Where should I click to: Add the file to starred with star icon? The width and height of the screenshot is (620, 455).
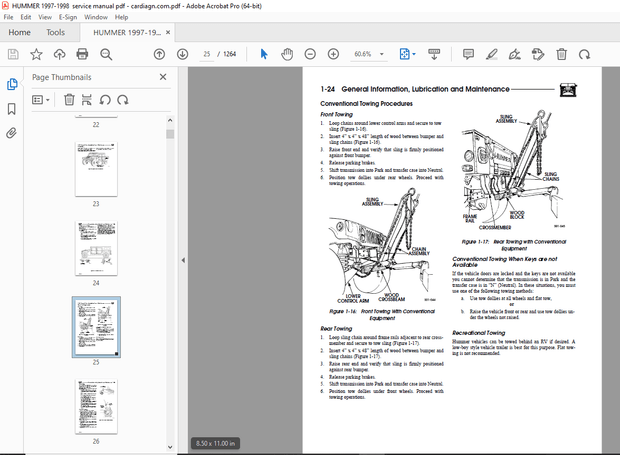(x=36, y=54)
